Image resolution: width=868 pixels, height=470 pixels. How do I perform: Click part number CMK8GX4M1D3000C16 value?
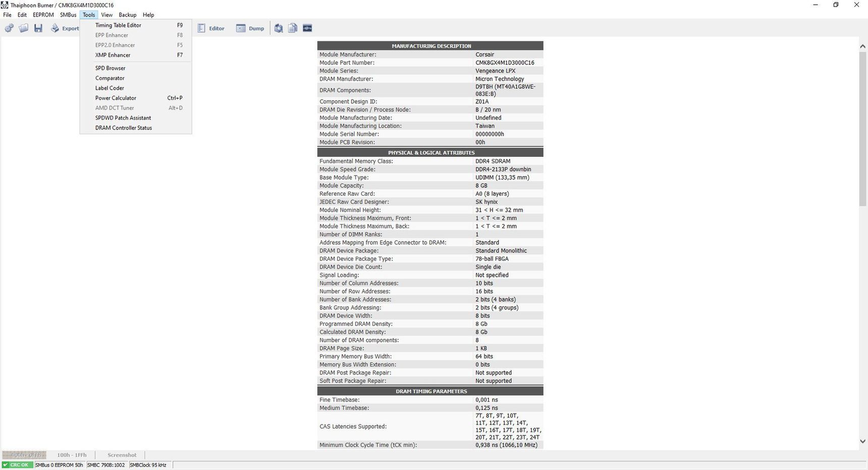pos(505,63)
